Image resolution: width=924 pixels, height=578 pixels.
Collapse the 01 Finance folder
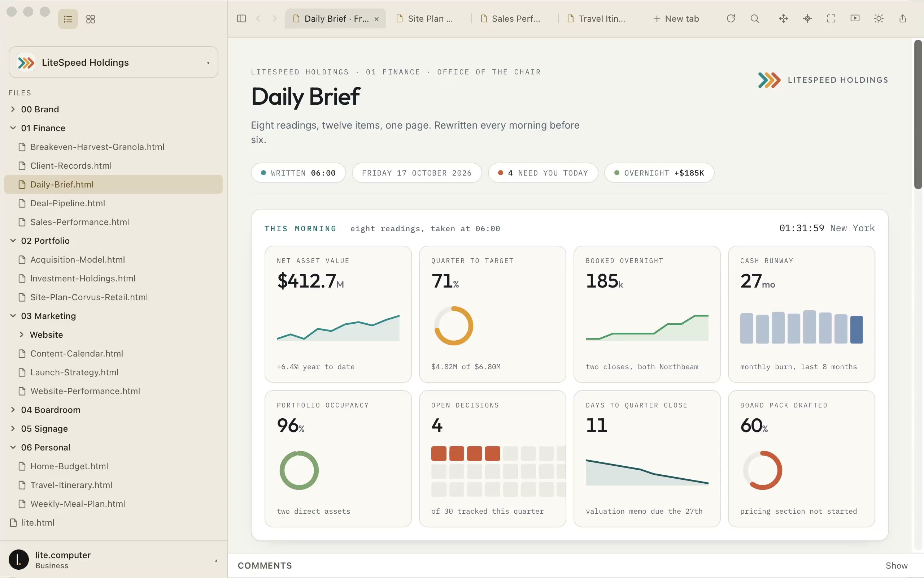pyautogui.click(x=13, y=128)
